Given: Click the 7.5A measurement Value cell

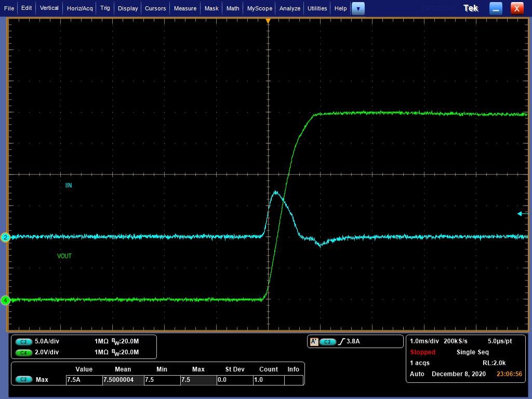Looking at the screenshot, I should click(84, 380).
